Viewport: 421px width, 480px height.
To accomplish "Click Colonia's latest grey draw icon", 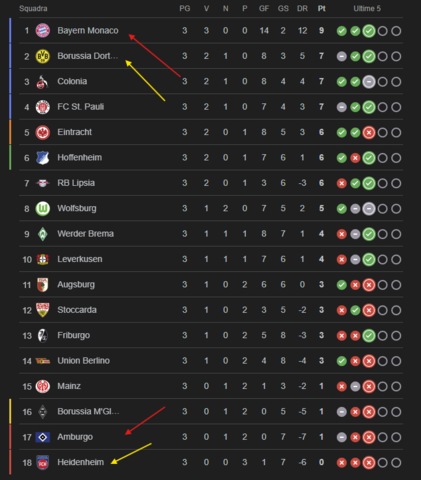I will point(369,82).
